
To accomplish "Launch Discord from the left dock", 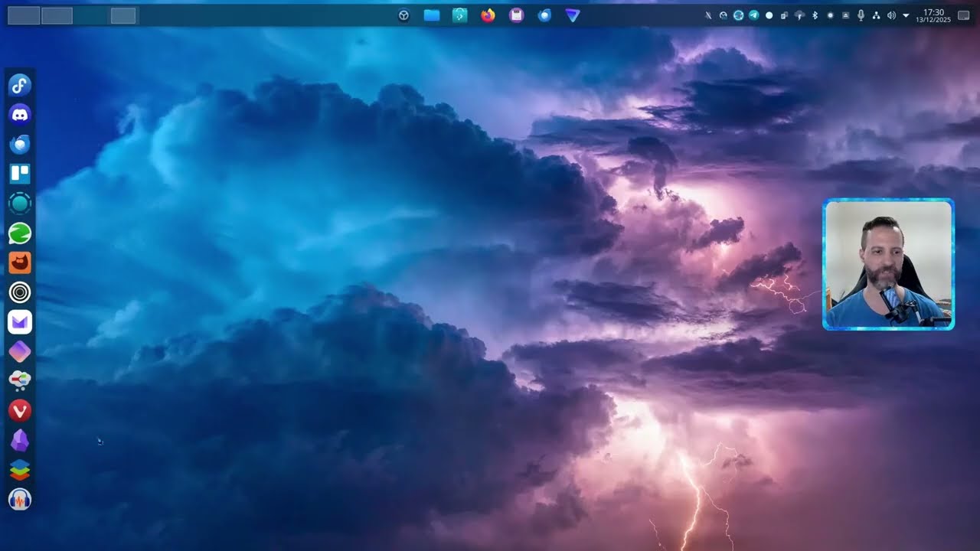I will [20, 115].
